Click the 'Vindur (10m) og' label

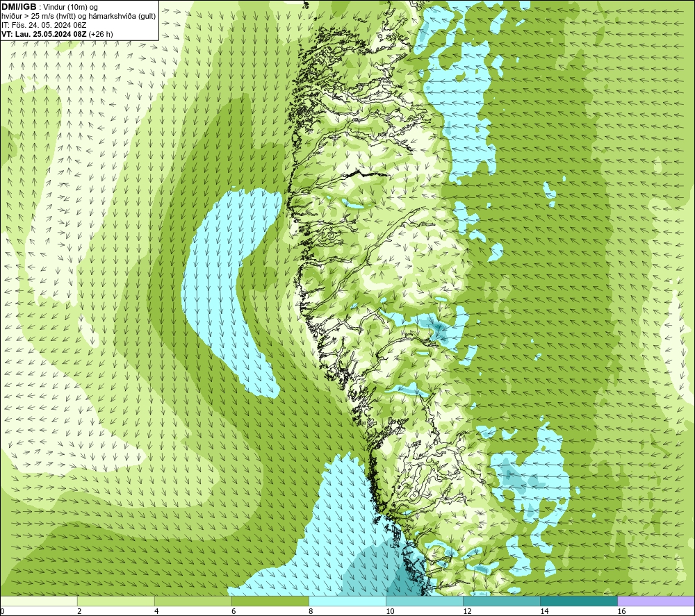70,8
